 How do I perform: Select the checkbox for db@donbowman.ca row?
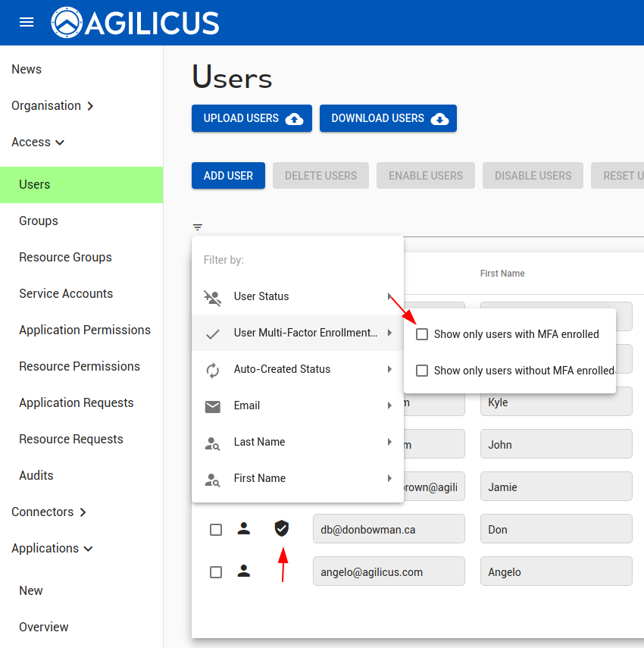pyautogui.click(x=216, y=530)
